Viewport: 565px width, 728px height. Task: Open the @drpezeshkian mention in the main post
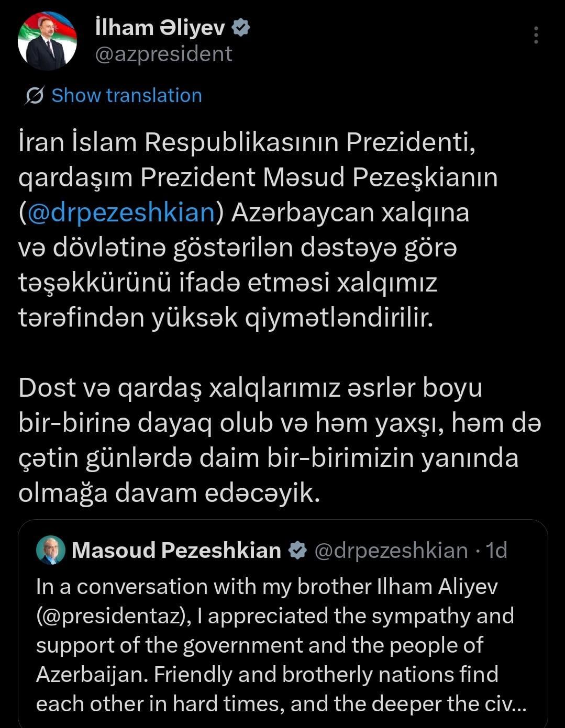click(x=121, y=213)
